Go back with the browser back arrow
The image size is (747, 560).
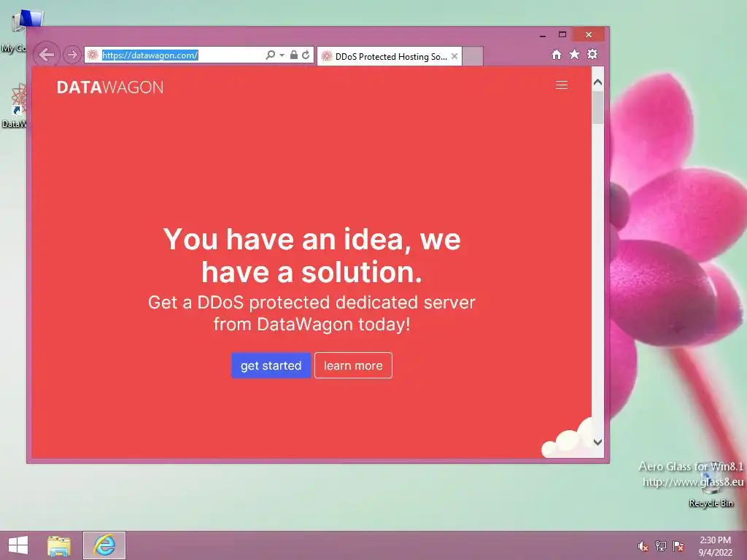[47, 55]
